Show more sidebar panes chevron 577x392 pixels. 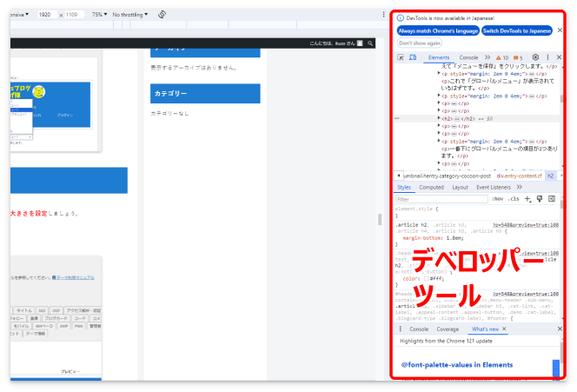coord(520,187)
